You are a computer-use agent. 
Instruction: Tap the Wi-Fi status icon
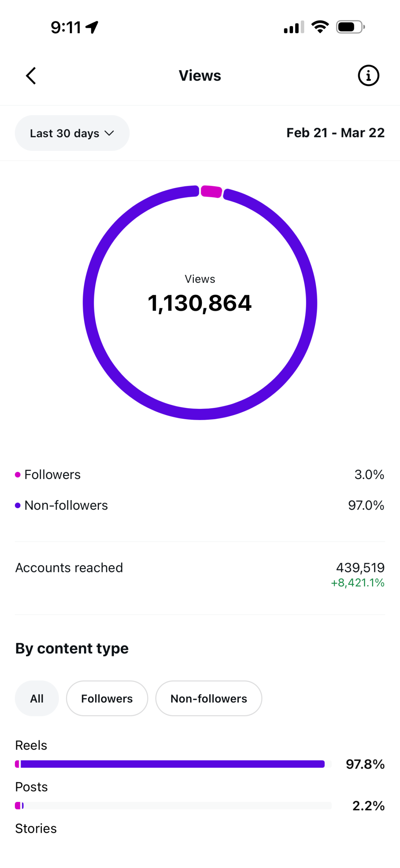click(x=320, y=27)
